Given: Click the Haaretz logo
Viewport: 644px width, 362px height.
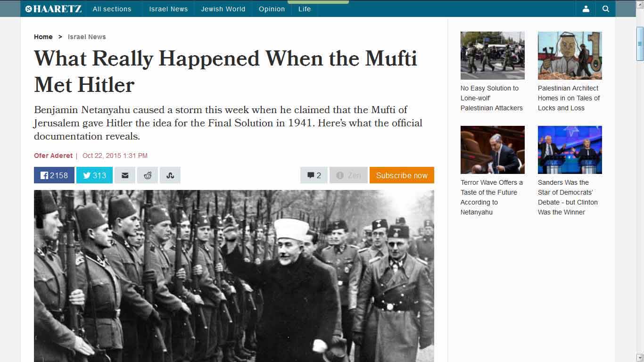Looking at the screenshot, I should coord(54,8).
